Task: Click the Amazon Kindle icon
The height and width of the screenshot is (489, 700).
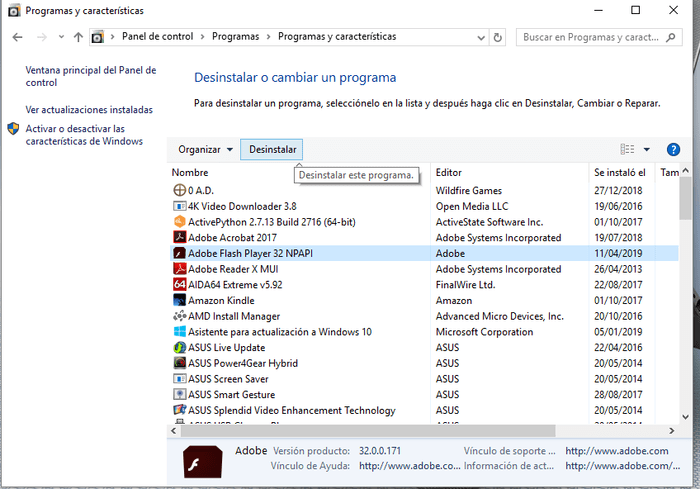Action: coord(179,300)
